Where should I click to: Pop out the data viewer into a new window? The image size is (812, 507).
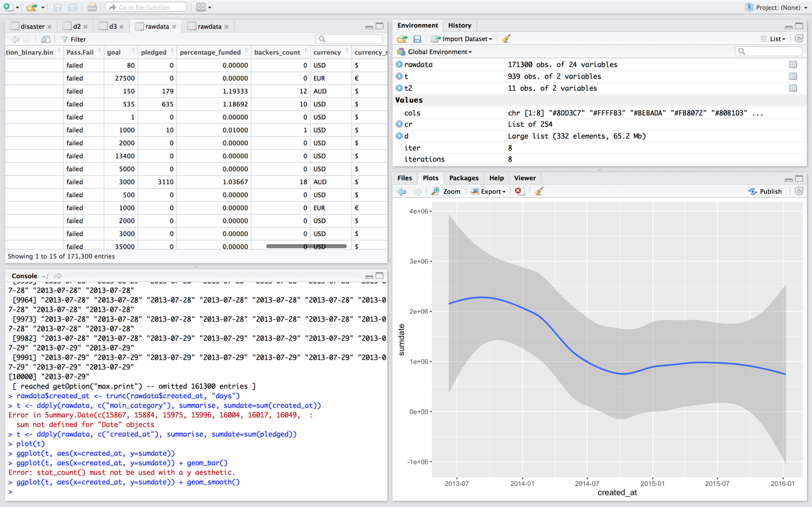pyautogui.click(x=46, y=39)
